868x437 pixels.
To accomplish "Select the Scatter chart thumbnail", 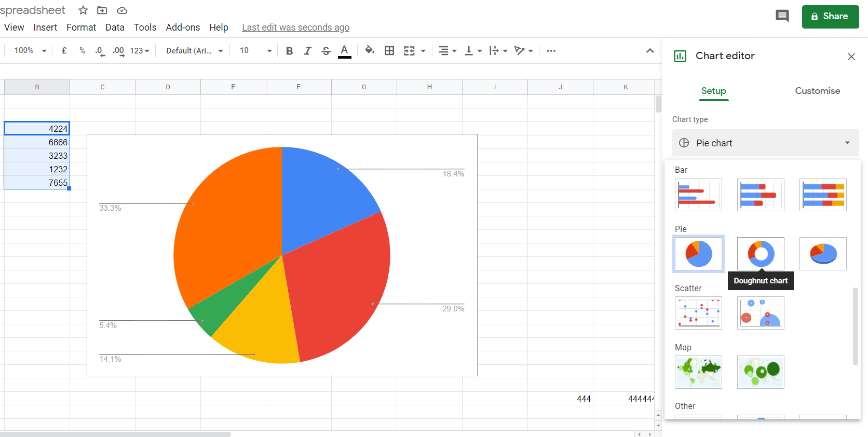I will 698,313.
